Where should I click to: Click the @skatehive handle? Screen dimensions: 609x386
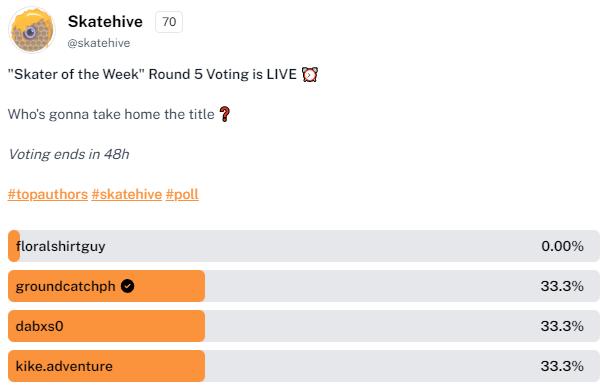coord(99,43)
